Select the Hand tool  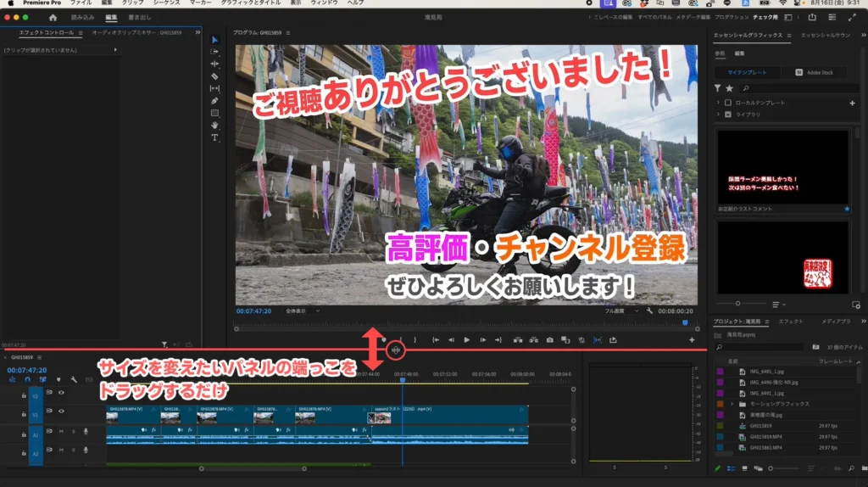coord(214,125)
